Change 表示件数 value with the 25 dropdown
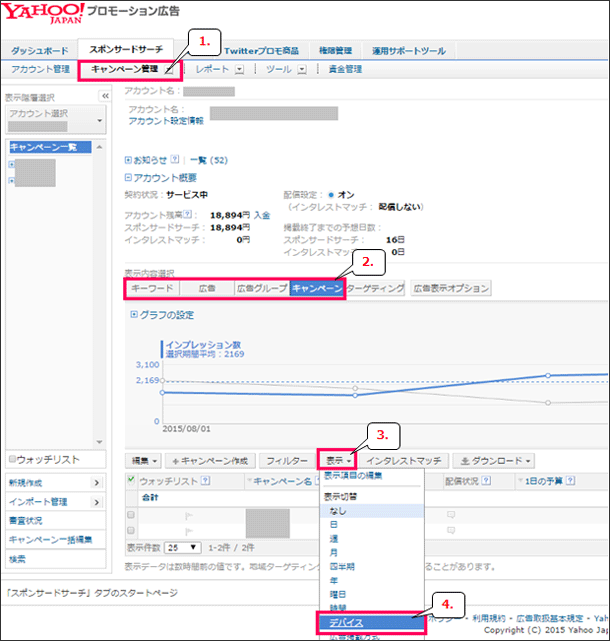The width and height of the screenshot is (610, 641). (182, 547)
